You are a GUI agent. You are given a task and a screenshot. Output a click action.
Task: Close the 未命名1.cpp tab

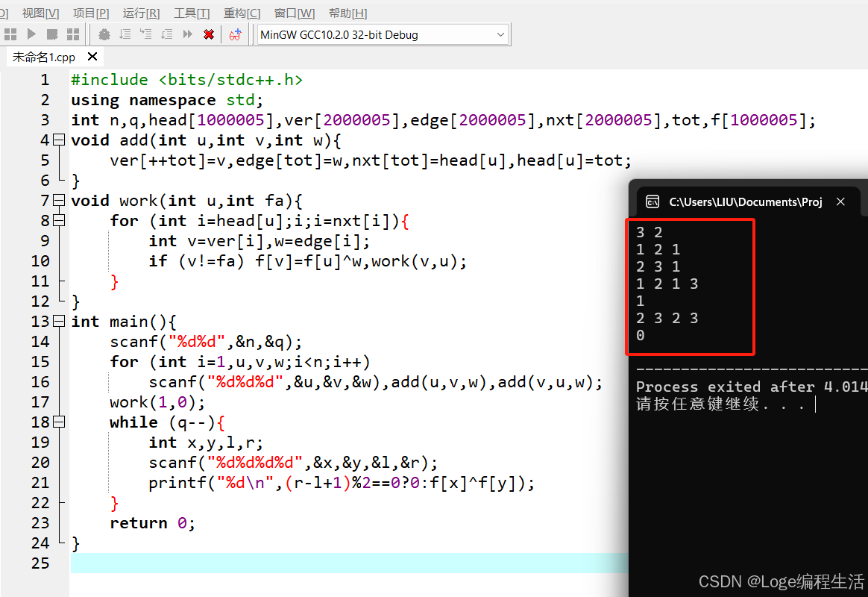pos(92,57)
